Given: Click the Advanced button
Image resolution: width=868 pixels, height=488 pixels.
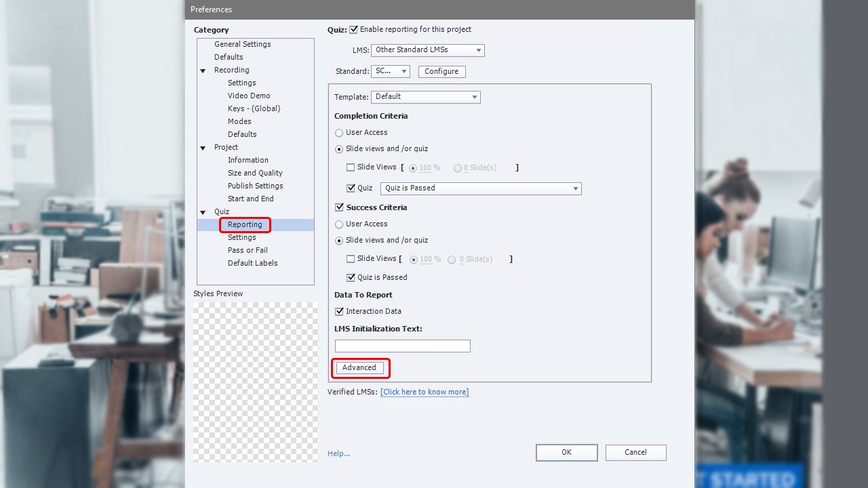Looking at the screenshot, I should 360,367.
